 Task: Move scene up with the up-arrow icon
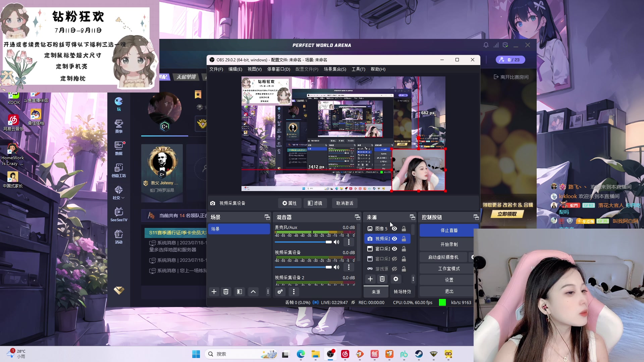click(x=253, y=292)
